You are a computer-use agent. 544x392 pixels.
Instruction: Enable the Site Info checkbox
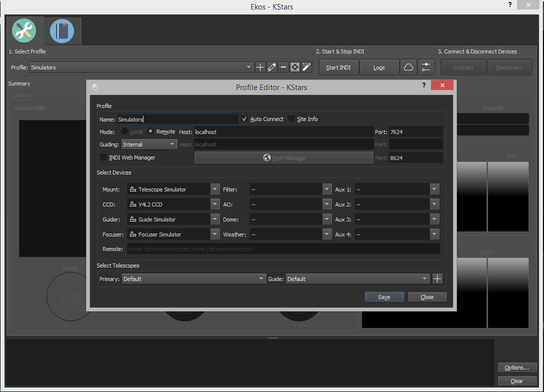(x=291, y=119)
